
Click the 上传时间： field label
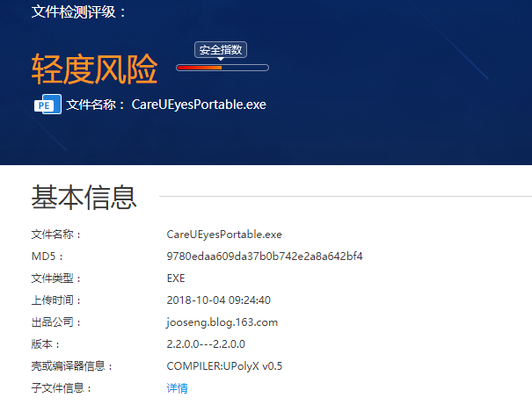pyautogui.click(x=56, y=300)
